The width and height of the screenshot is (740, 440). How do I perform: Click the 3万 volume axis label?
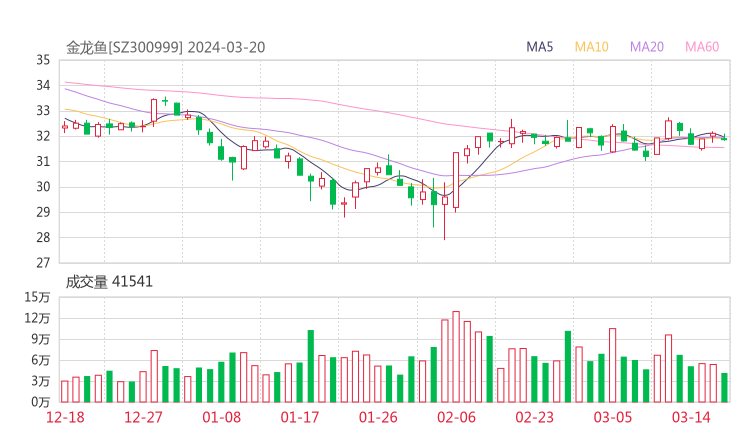point(40,381)
